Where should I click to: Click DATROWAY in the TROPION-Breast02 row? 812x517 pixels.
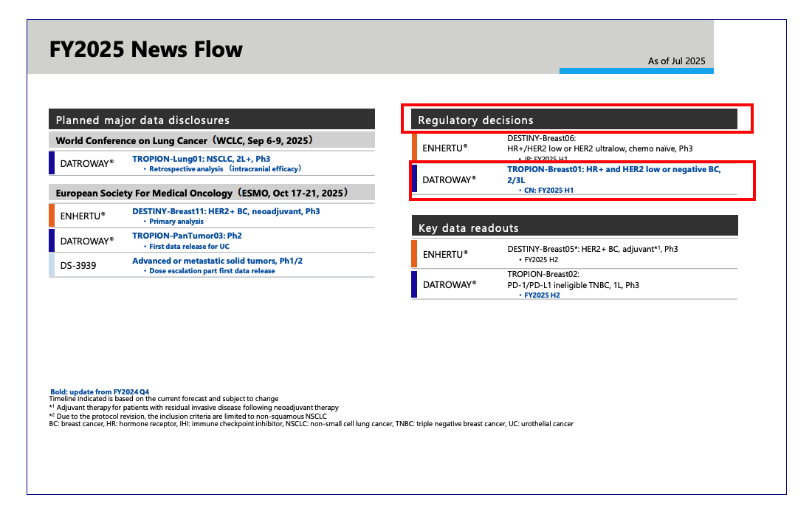[450, 285]
